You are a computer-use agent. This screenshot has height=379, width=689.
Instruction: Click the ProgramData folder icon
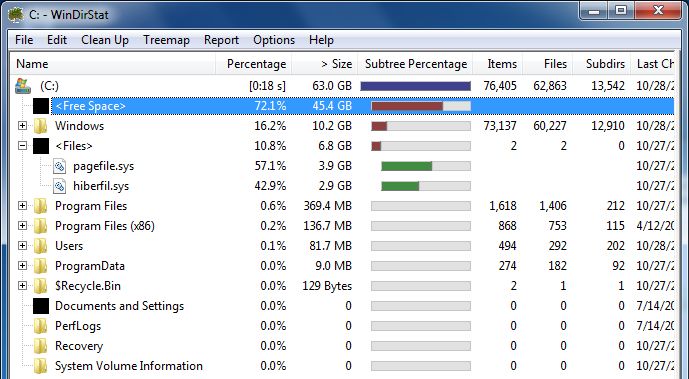pyautogui.click(x=40, y=266)
